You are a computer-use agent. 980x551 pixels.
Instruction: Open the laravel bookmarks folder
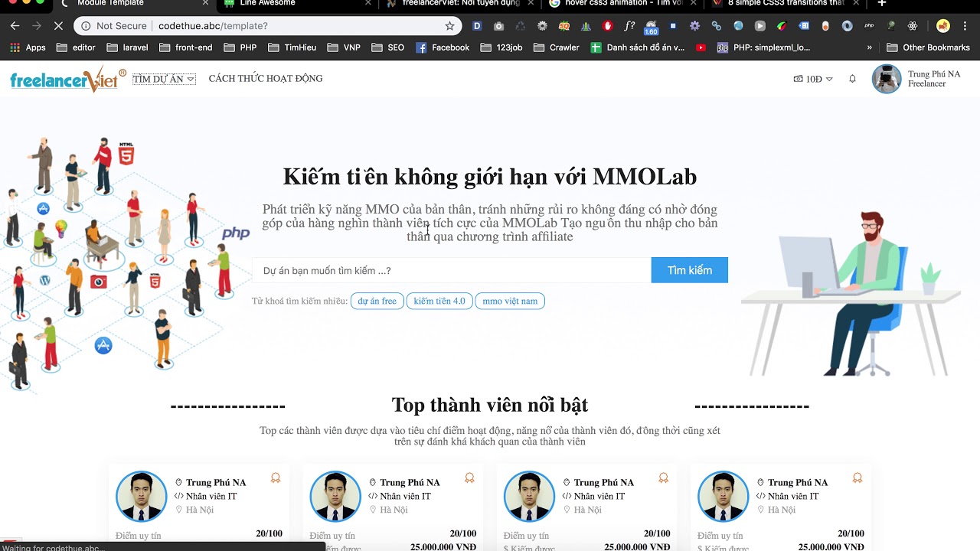[127, 47]
